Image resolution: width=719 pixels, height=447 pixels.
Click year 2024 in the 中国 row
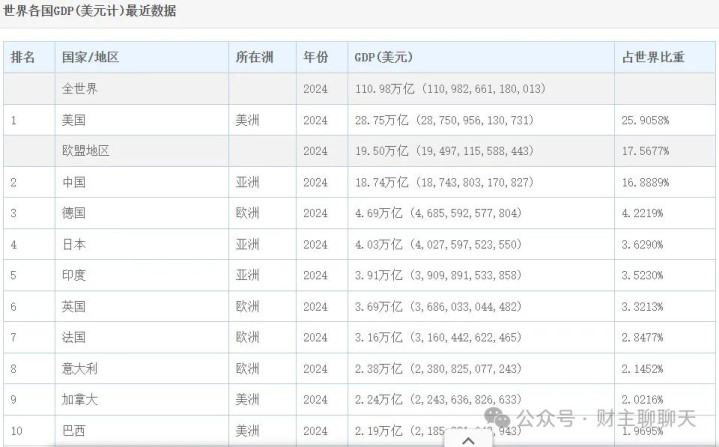coord(315,182)
